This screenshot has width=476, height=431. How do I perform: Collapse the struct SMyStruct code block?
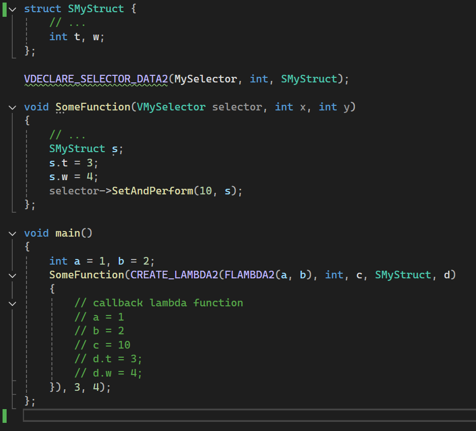[12, 9]
